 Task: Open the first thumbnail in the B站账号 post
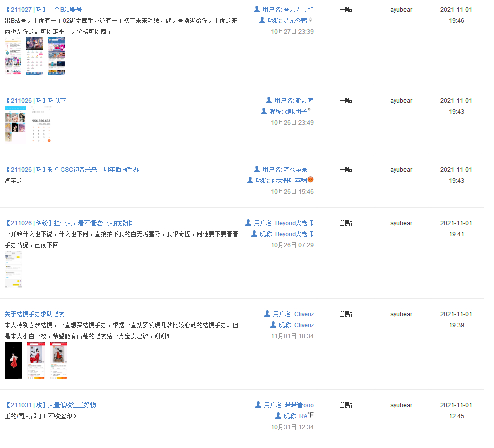pos(13,56)
